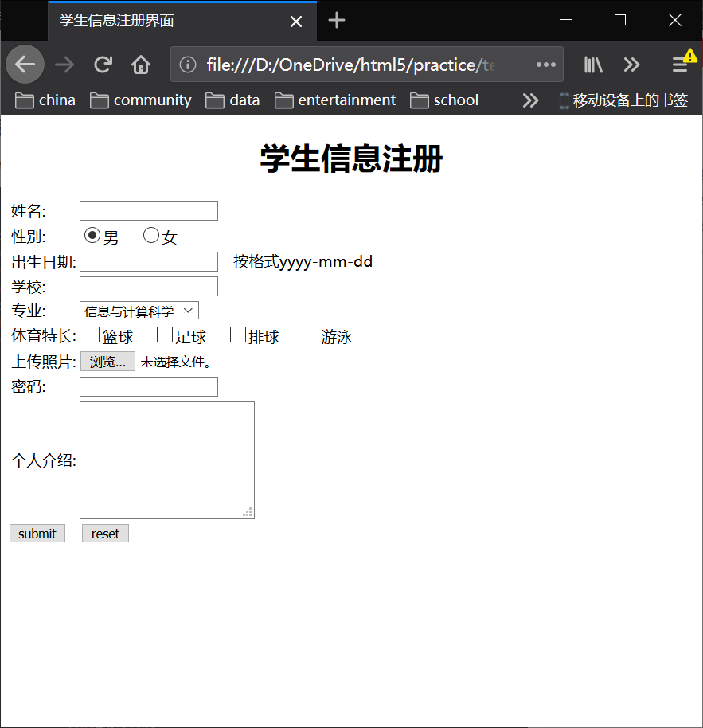The height and width of the screenshot is (728, 703).
Task: Click the site information icon in address bar
Action: (188, 65)
